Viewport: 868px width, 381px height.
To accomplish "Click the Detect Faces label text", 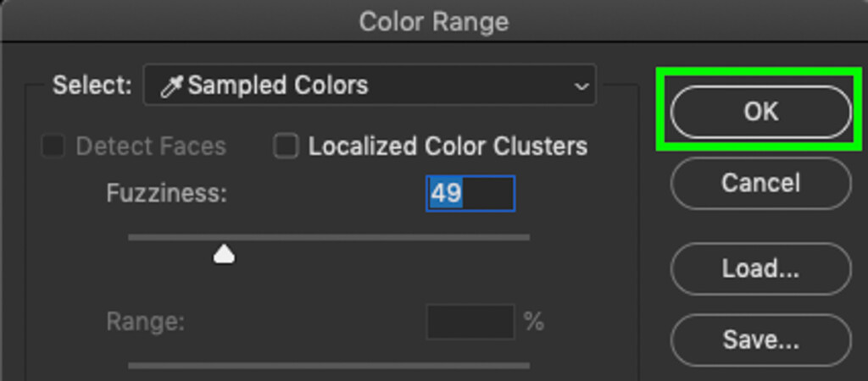I will tap(151, 146).
